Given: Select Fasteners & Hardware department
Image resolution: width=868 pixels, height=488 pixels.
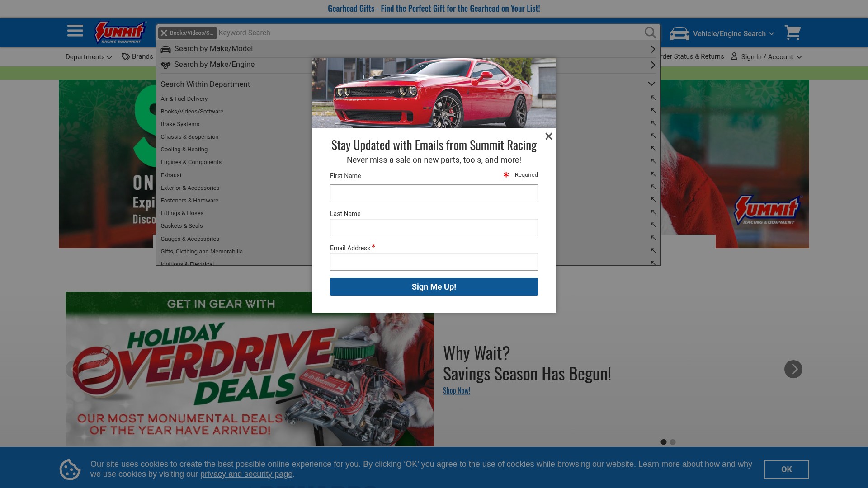Looking at the screenshot, I should (x=189, y=200).
